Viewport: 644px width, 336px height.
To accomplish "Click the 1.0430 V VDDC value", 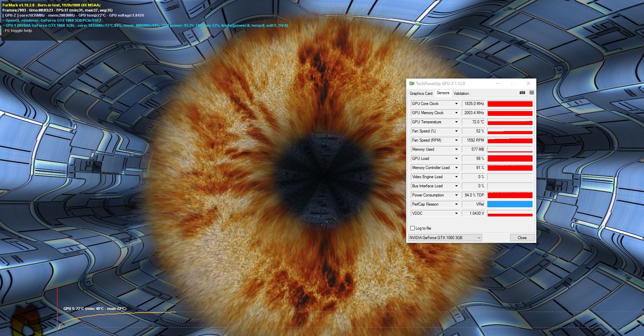I will pos(474,213).
